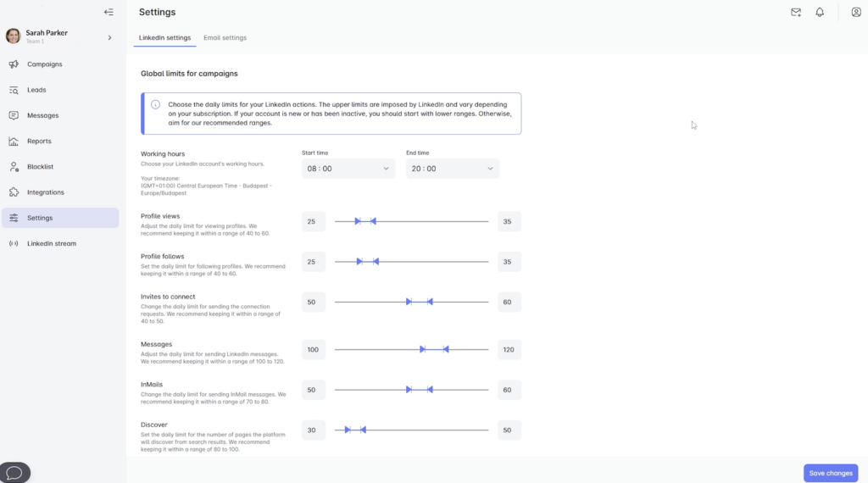The image size is (868, 483).
Task: Collapse the sidebar with the arrow icon
Action: coord(108,12)
